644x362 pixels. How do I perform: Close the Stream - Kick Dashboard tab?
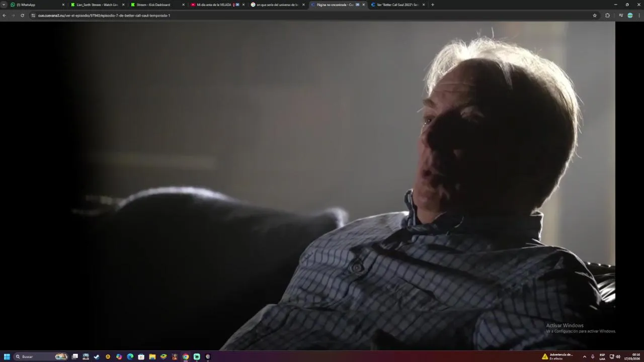pos(183,5)
